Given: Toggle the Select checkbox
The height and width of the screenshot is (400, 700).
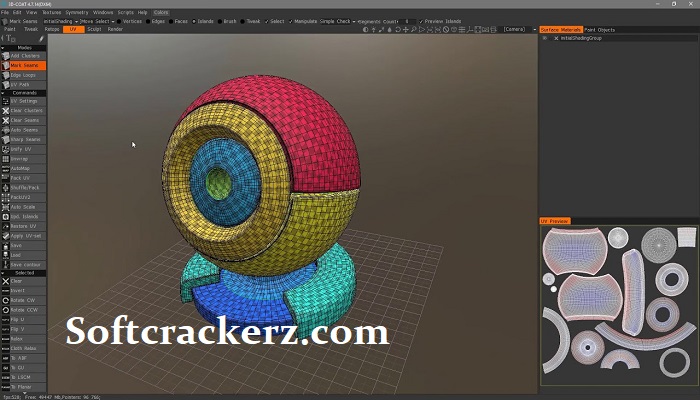Looking at the screenshot, I should pyautogui.click(x=274, y=21).
